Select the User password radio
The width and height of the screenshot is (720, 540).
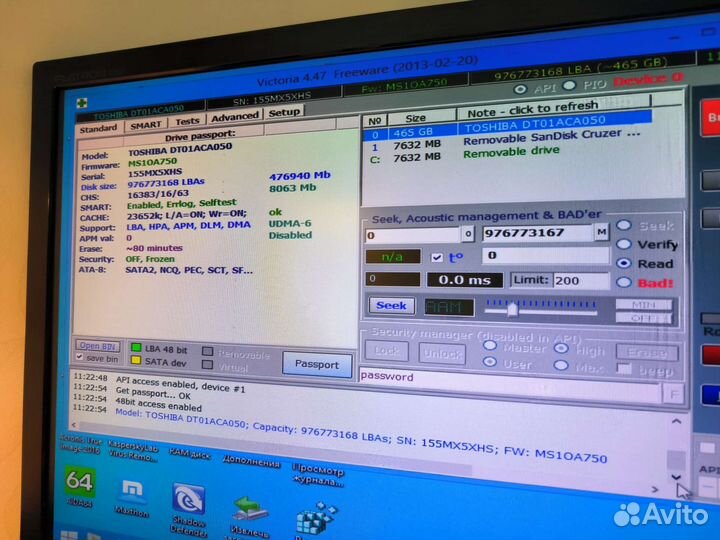pos(490,362)
